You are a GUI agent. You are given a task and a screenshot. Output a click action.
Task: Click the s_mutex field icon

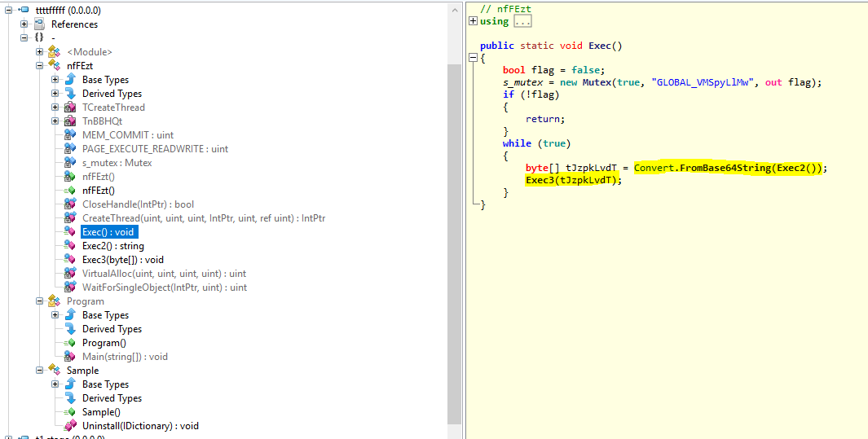point(70,162)
